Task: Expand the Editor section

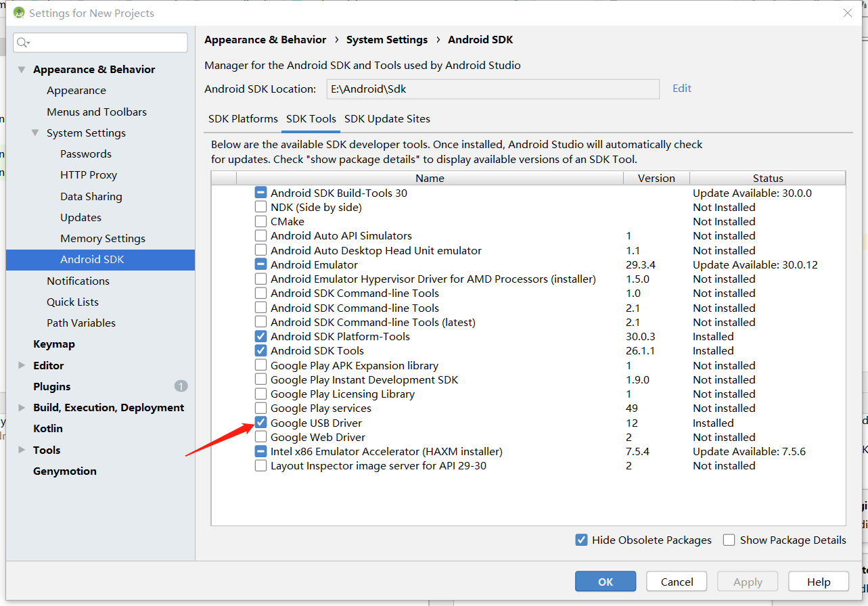Action: point(22,365)
